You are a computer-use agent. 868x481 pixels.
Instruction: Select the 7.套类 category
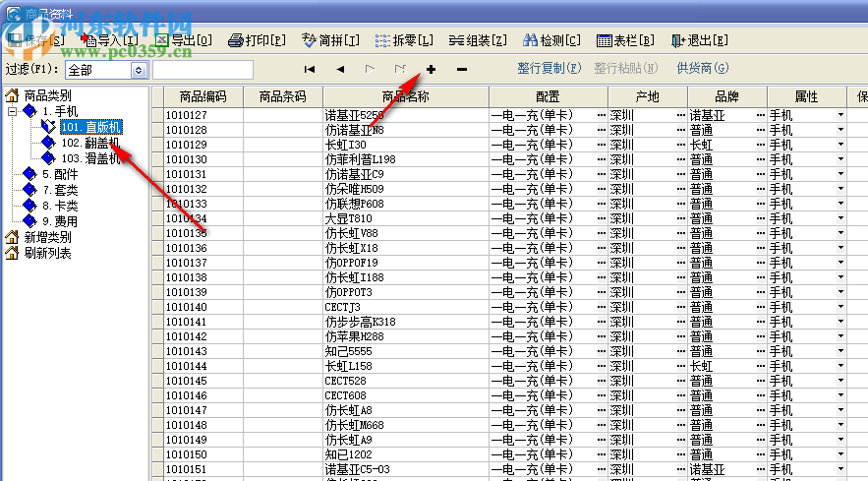coord(60,191)
